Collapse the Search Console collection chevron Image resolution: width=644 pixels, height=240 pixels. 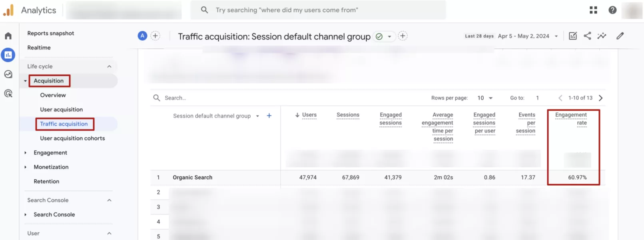tap(109, 200)
